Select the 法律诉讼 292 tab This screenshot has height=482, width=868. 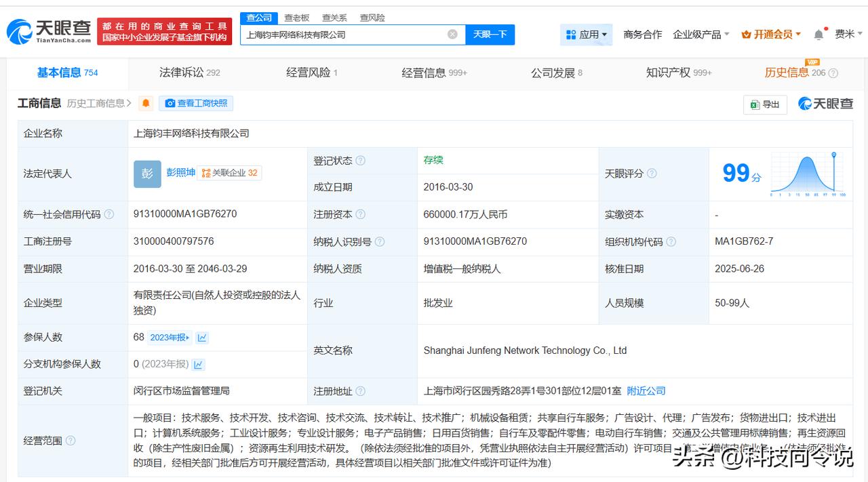click(190, 73)
